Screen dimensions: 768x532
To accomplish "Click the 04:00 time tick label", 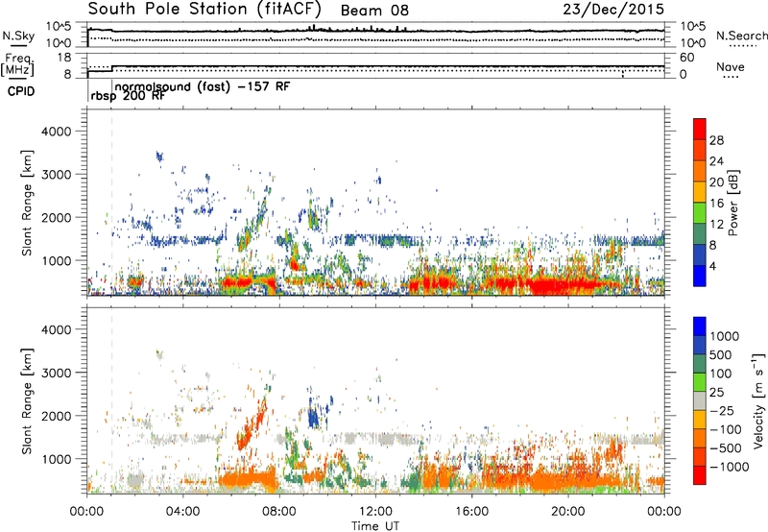I will 182,512.
